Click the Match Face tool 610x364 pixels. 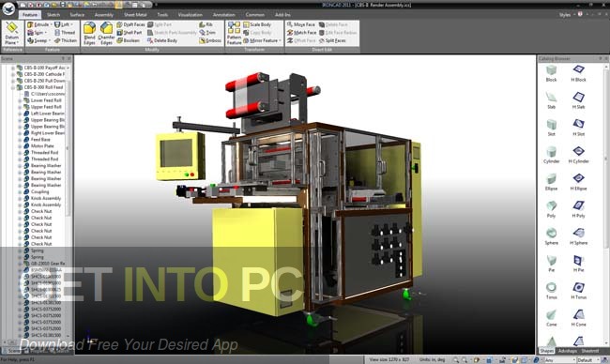point(302,33)
